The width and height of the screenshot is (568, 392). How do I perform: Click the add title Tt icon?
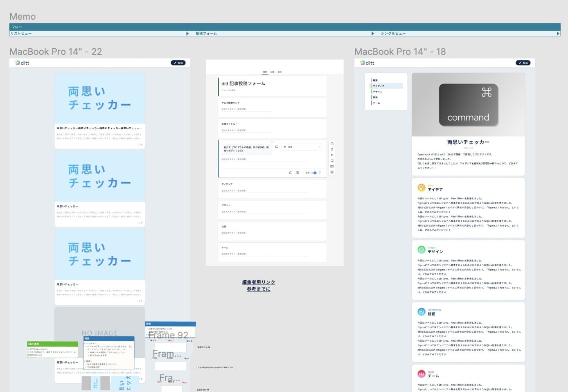click(x=332, y=155)
